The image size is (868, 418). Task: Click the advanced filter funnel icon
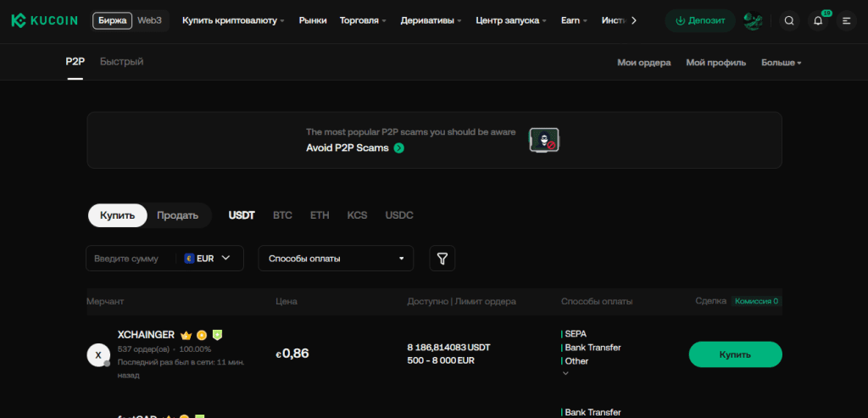click(442, 259)
